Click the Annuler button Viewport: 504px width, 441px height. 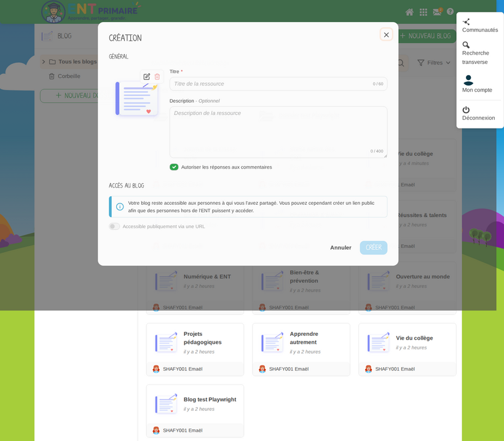pos(341,248)
